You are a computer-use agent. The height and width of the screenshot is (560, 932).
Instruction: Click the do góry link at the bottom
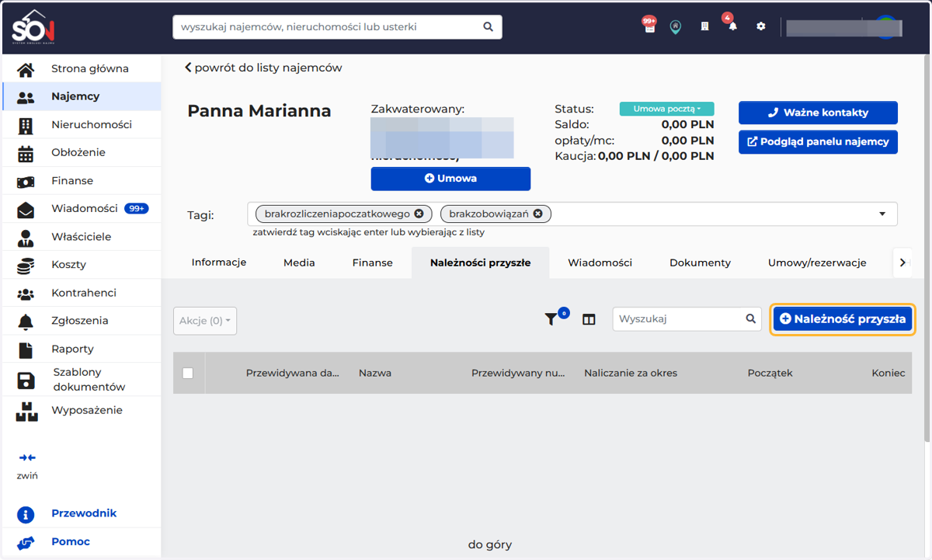(490, 544)
